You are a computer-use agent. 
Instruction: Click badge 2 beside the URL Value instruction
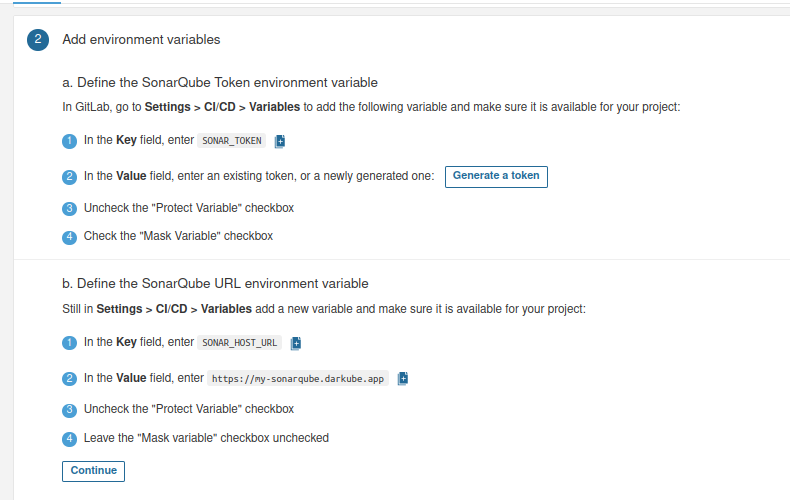(x=70, y=379)
